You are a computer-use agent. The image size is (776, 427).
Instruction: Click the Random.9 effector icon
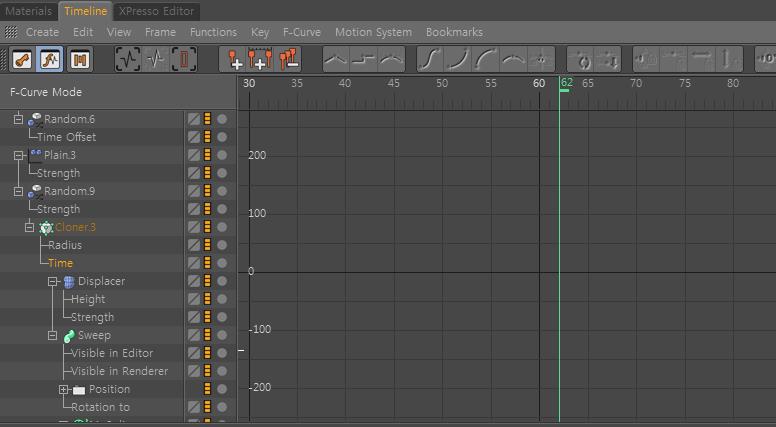(35, 191)
